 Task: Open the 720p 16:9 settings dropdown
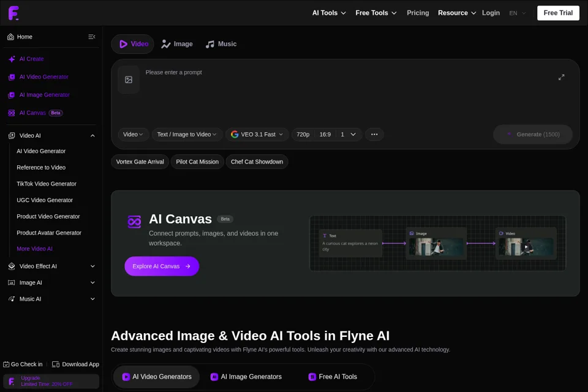click(326, 134)
